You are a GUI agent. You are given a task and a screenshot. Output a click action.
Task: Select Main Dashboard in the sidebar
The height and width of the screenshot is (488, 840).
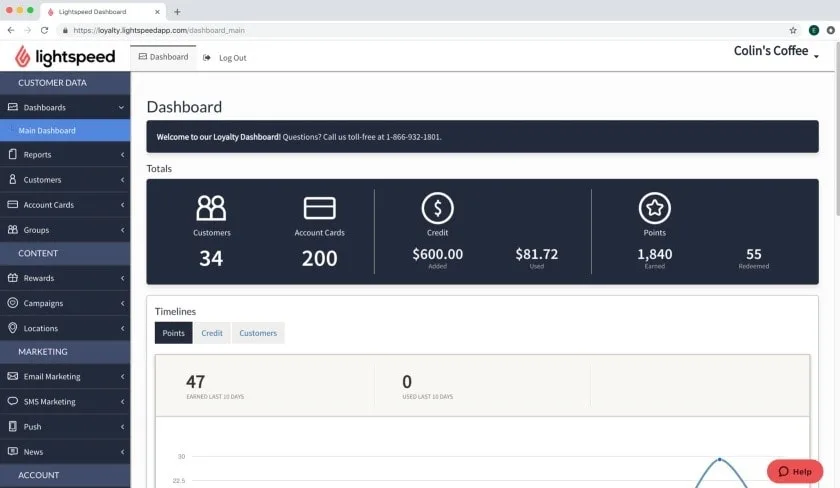pyautogui.click(x=47, y=131)
